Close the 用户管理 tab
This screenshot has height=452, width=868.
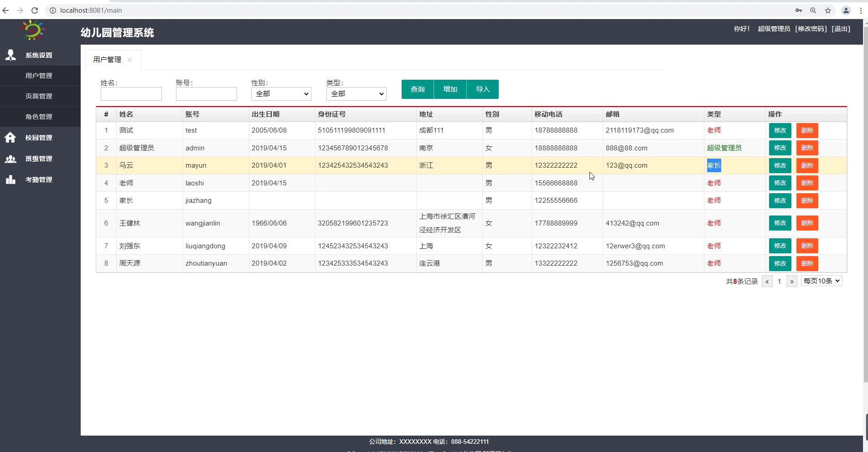(x=130, y=60)
